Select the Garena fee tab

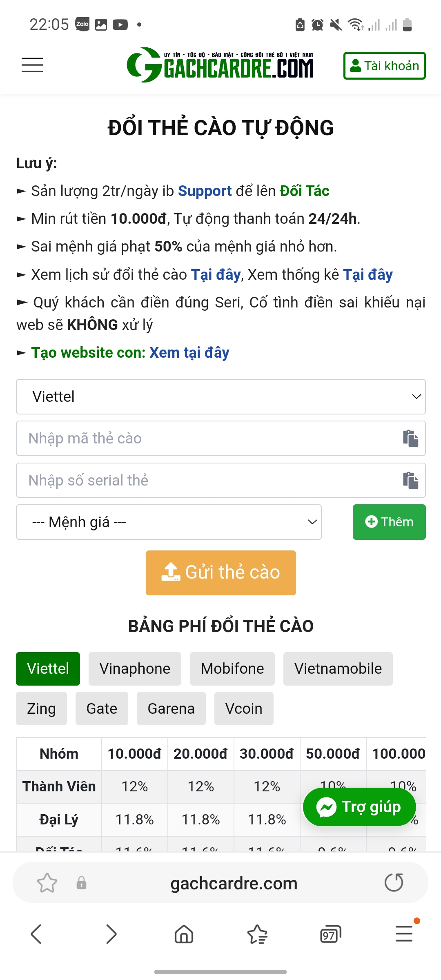pos(171,708)
